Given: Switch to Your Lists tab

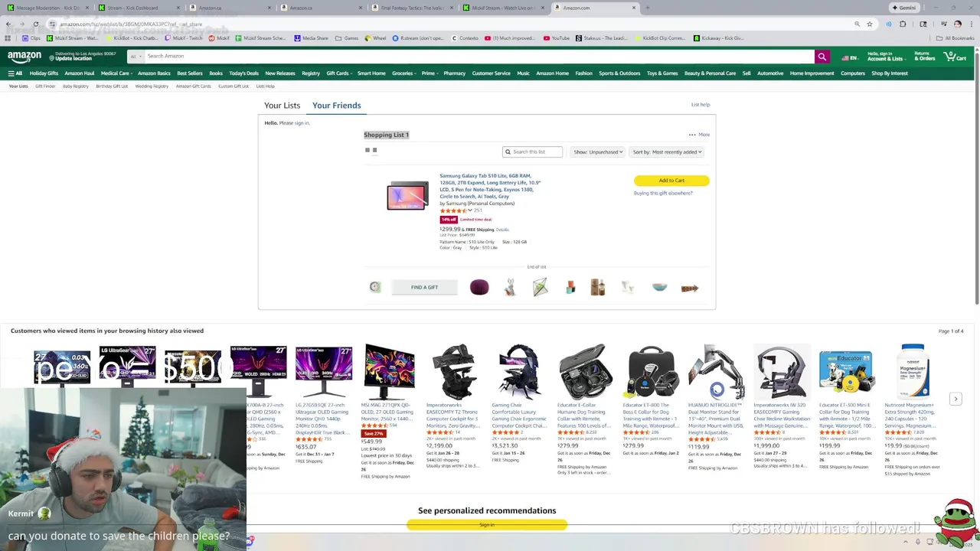Looking at the screenshot, I should (282, 106).
